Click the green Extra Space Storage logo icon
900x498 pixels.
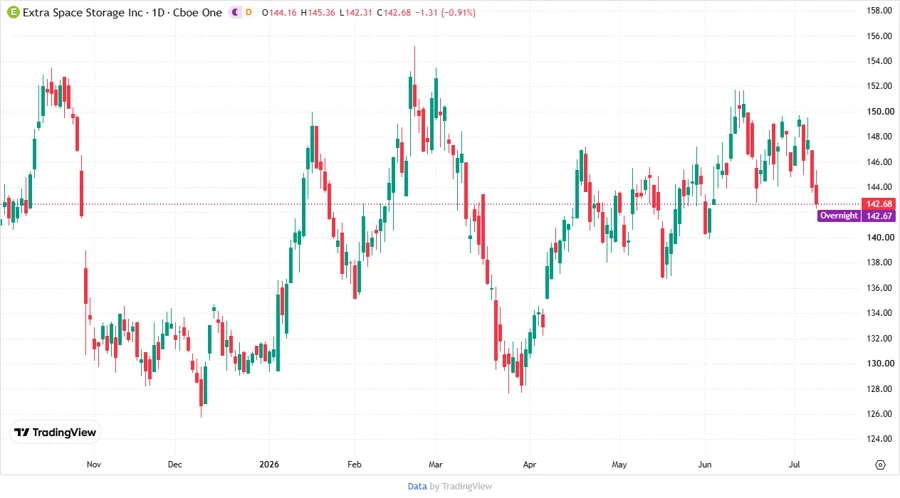pyautogui.click(x=13, y=12)
